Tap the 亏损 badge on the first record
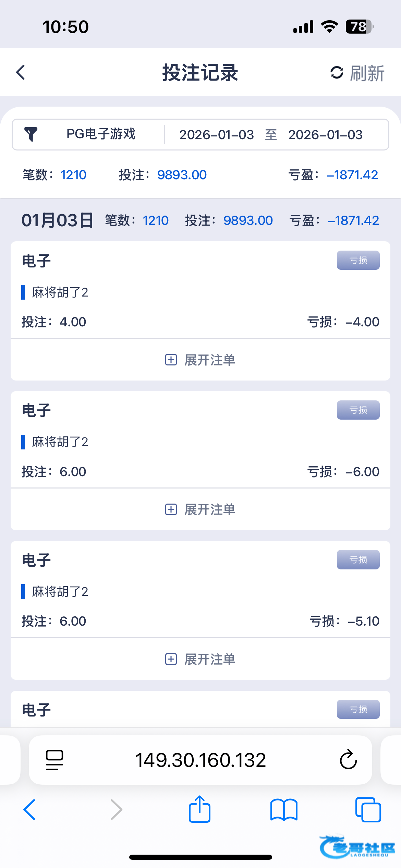 point(358,260)
